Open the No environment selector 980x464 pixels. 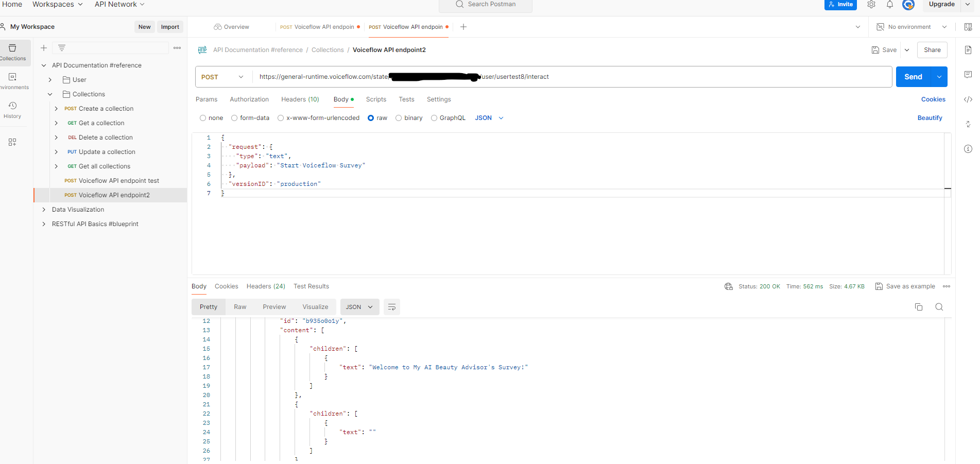coord(912,27)
